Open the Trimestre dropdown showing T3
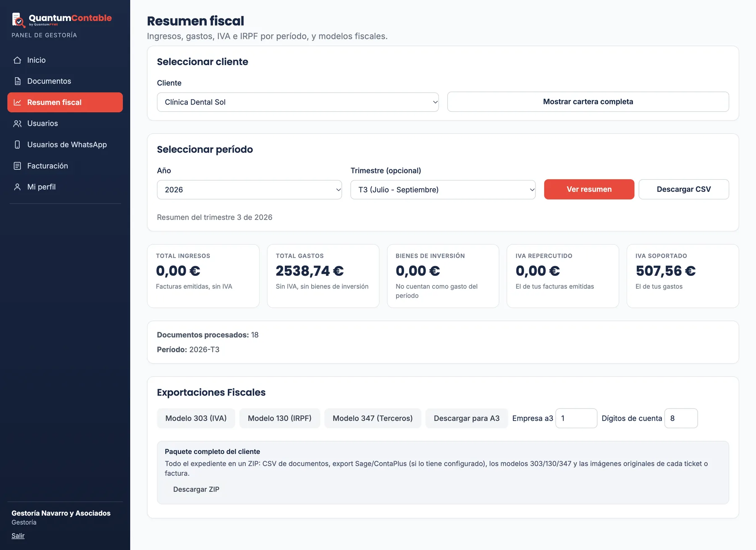 (x=443, y=190)
